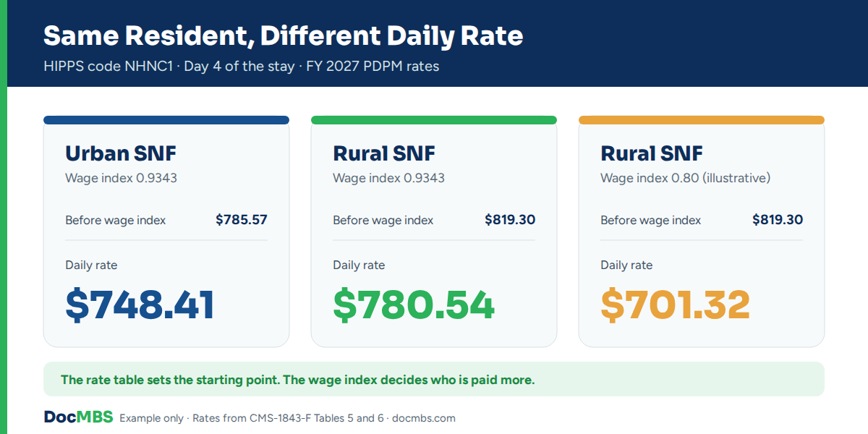Viewport: 868px width, 434px height.
Task: Click the "$748.41" daily rate amount
Action: (140, 305)
